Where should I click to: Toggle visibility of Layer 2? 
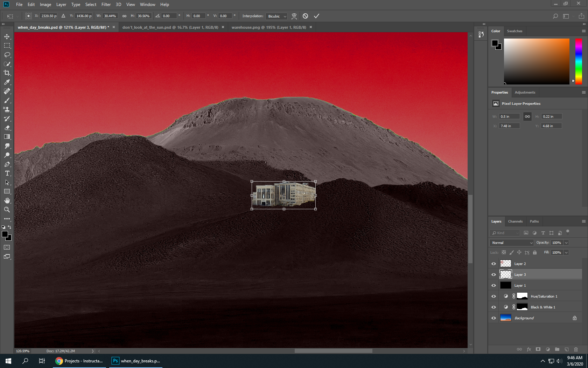point(493,264)
